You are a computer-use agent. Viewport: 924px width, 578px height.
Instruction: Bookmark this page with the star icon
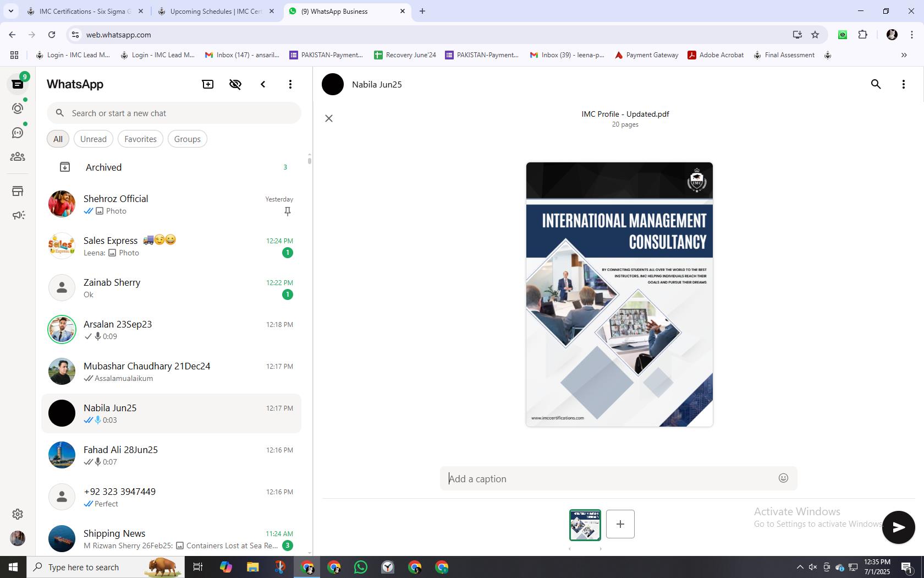(815, 35)
